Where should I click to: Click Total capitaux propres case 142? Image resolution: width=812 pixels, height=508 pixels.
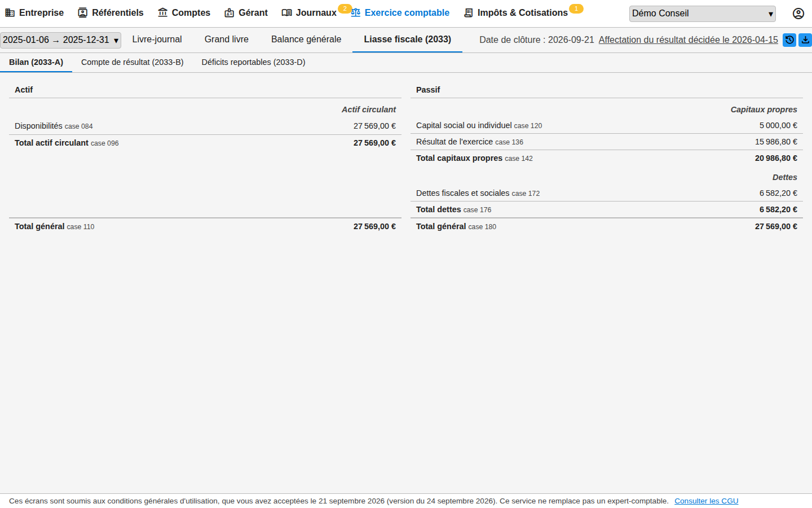click(x=474, y=158)
